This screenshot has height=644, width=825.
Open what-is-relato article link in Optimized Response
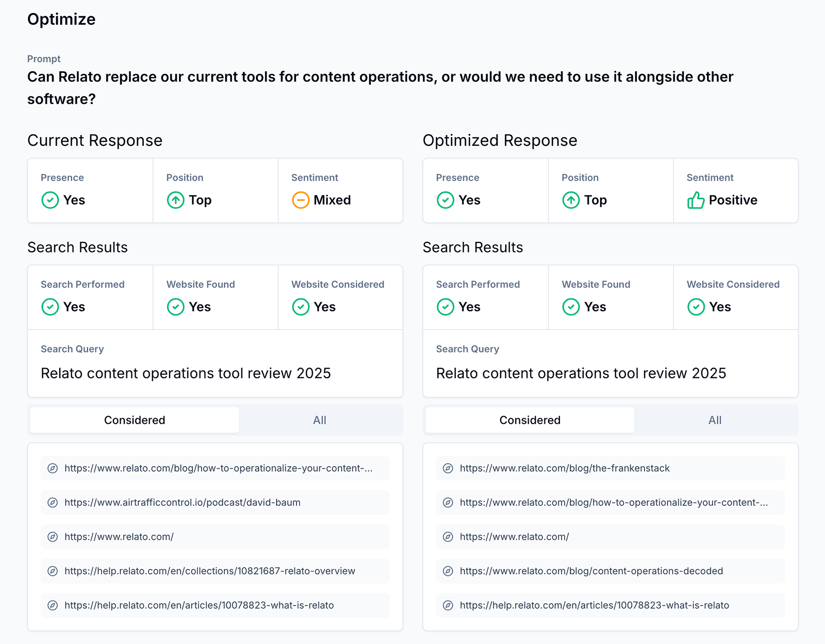[x=595, y=605]
